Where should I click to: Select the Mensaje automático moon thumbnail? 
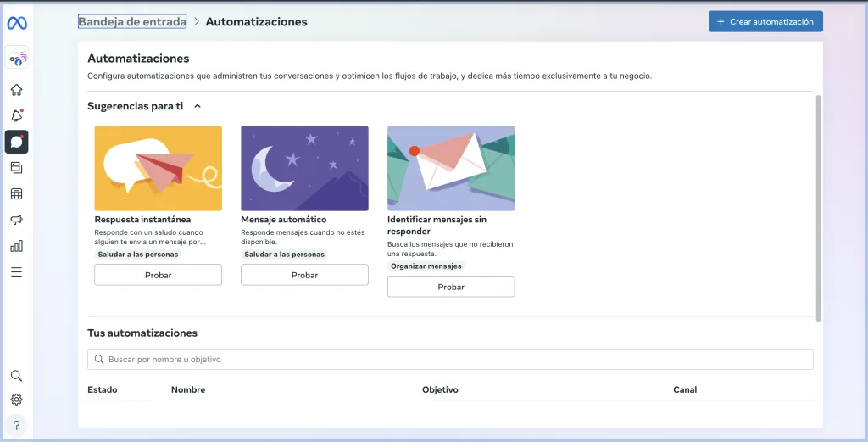click(304, 168)
